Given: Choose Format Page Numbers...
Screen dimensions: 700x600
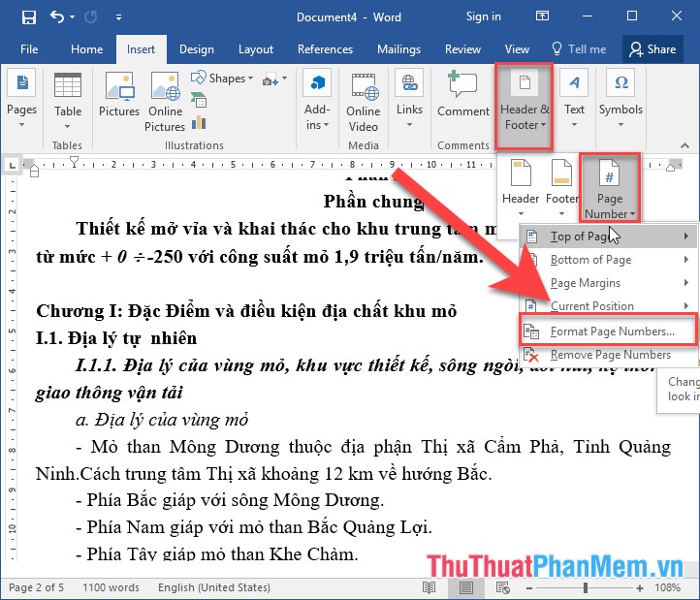Looking at the screenshot, I should pos(608,332).
